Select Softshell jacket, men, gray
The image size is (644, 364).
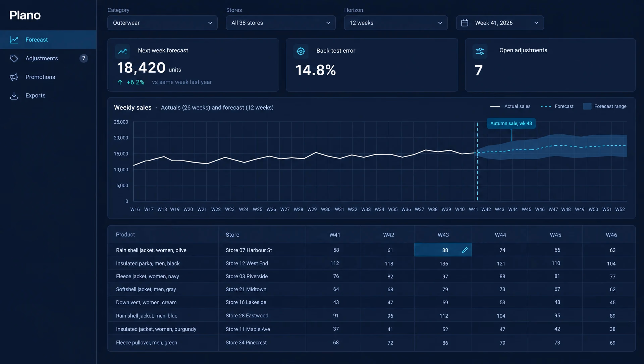(146, 289)
